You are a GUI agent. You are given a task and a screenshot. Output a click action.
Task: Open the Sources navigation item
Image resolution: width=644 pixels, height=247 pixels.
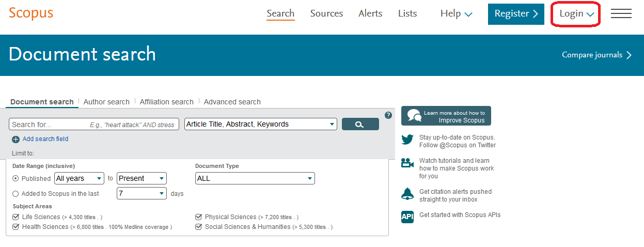[x=326, y=13]
